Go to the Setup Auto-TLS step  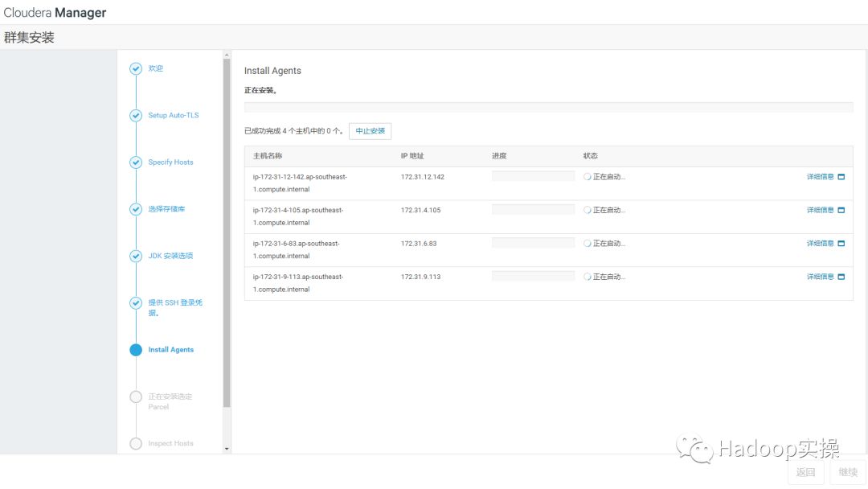[x=174, y=115]
